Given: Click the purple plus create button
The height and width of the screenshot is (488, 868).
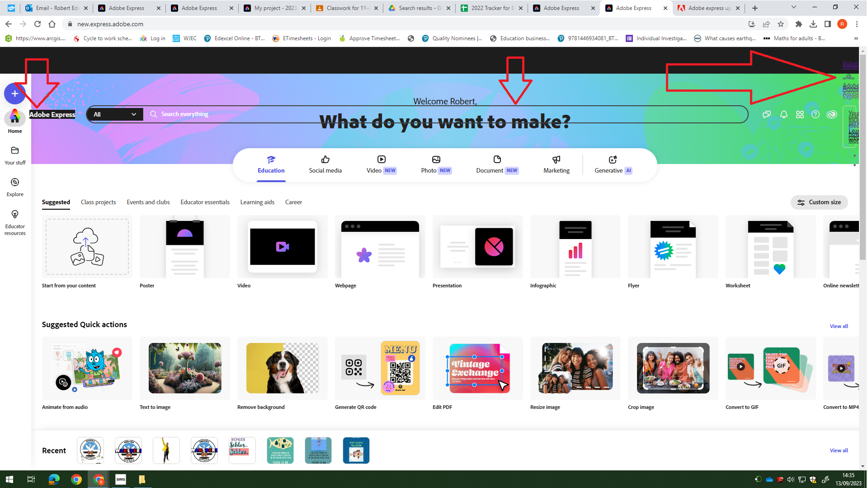Looking at the screenshot, I should (14, 94).
